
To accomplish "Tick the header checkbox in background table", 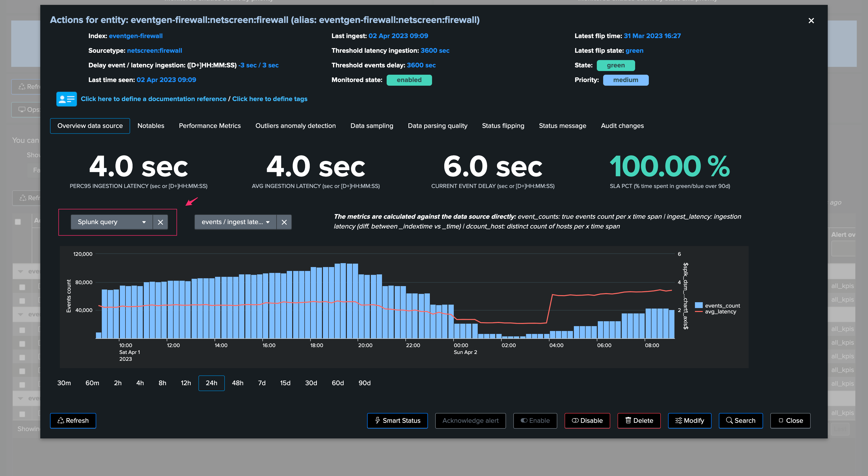I will tap(18, 222).
